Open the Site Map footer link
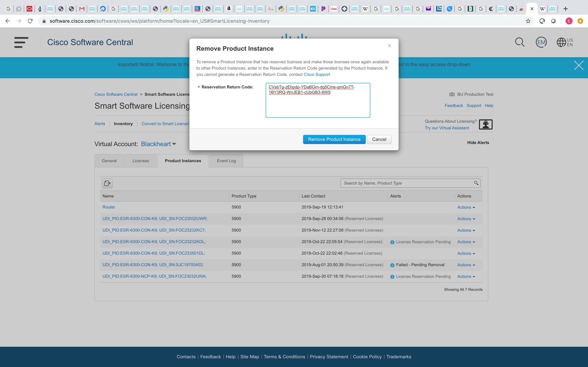 click(249, 357)
